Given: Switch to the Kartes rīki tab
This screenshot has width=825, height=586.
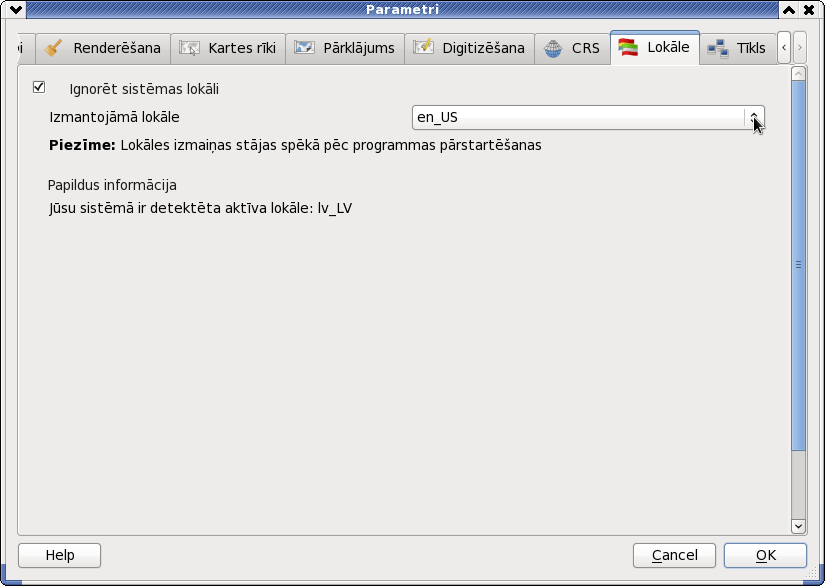Looking at the screenshot, I should pos(228,48).
